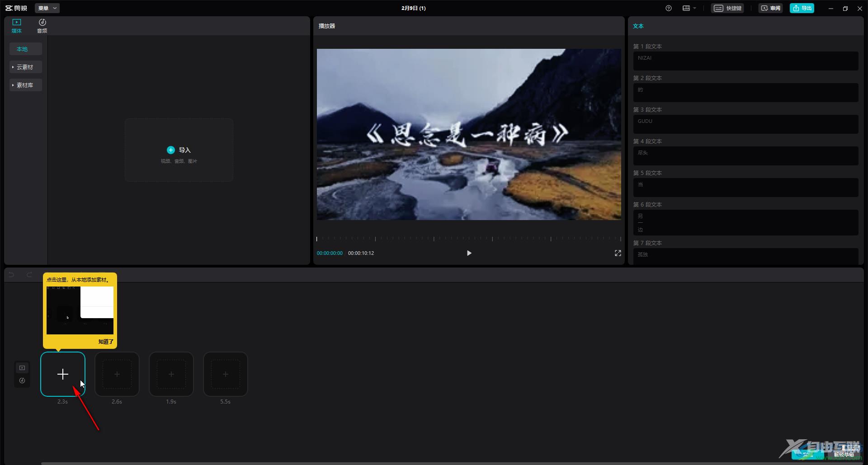Screen dimensions: 868x465
Task: Click the audio track icon
Action: [22, 380]
